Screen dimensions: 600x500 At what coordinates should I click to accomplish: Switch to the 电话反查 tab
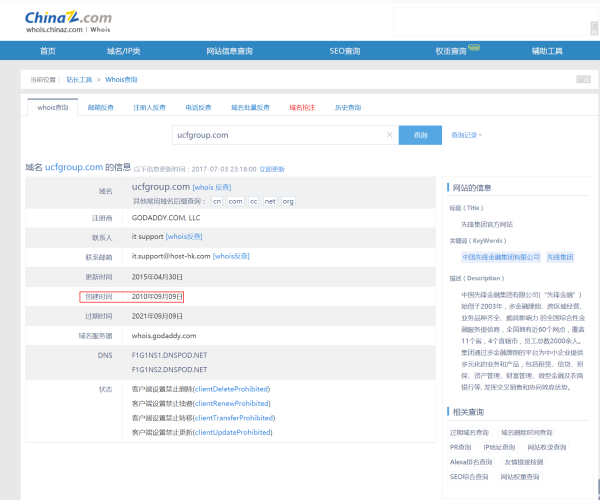click(x=198, y=107)
